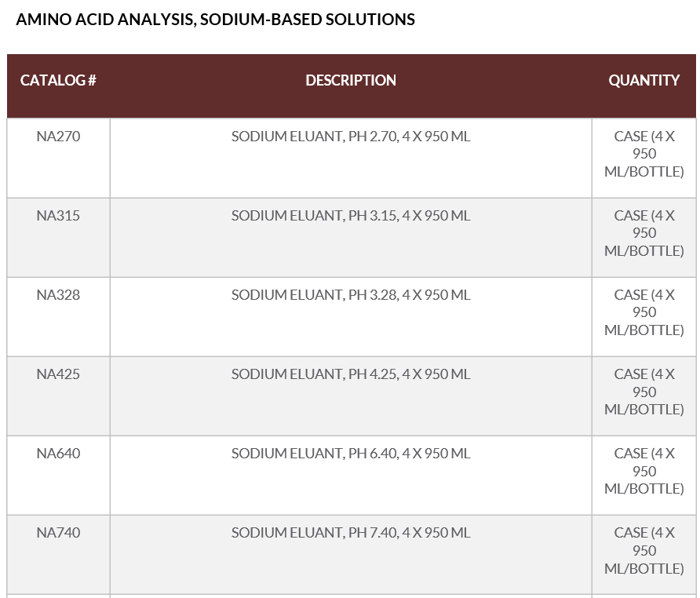The height and width of the screenshot is (598, 700).
Task: Click the Sodium Eluant pH 6.40 description
Action: (351, 454)
